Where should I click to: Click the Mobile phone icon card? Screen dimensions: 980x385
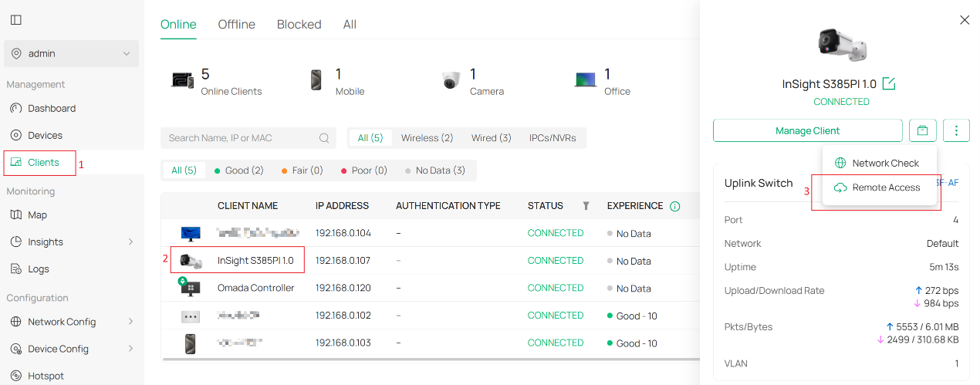pyautogui.click(x=316, y=80)
